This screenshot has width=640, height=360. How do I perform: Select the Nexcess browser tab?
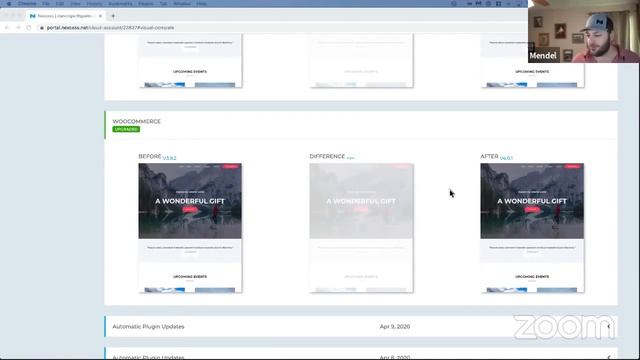pos(65,16)
